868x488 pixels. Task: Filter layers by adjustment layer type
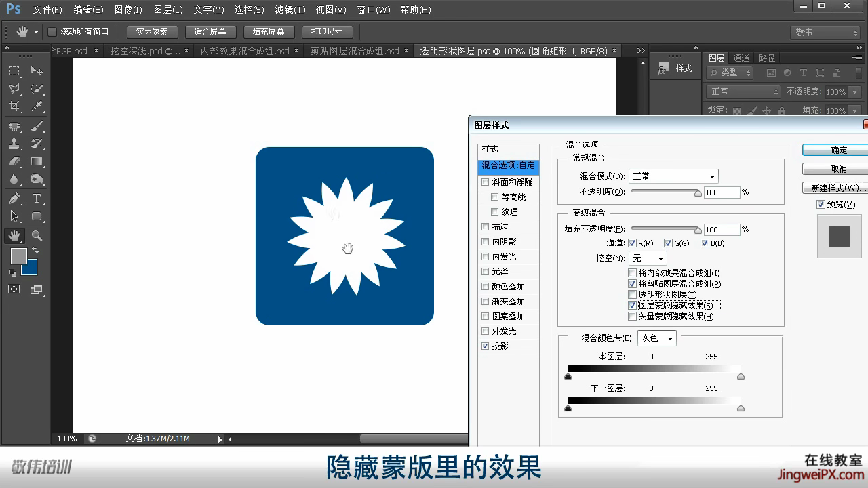[787, 73]
